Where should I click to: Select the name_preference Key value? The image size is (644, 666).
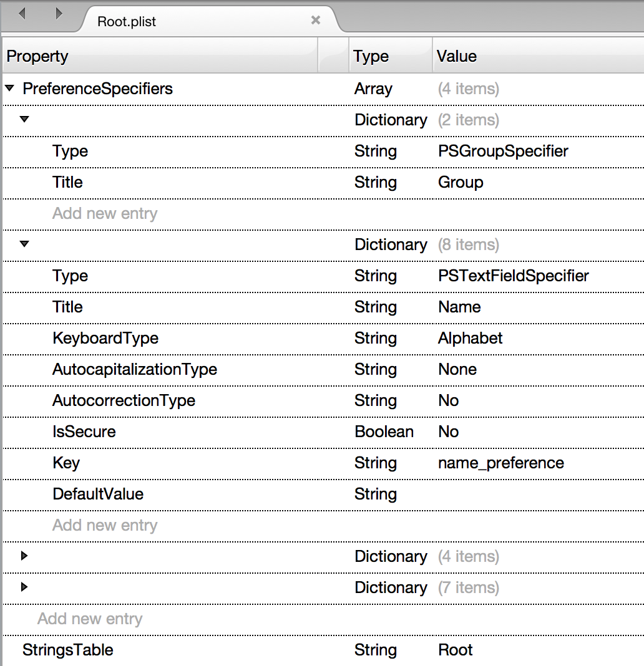(x=500, y=463)
